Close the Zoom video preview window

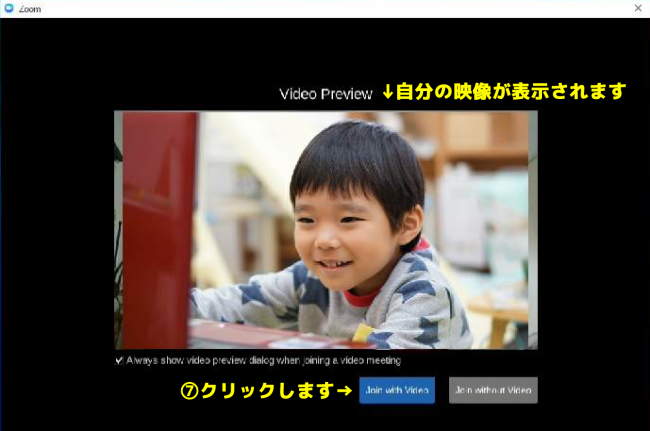click(638, 8)
